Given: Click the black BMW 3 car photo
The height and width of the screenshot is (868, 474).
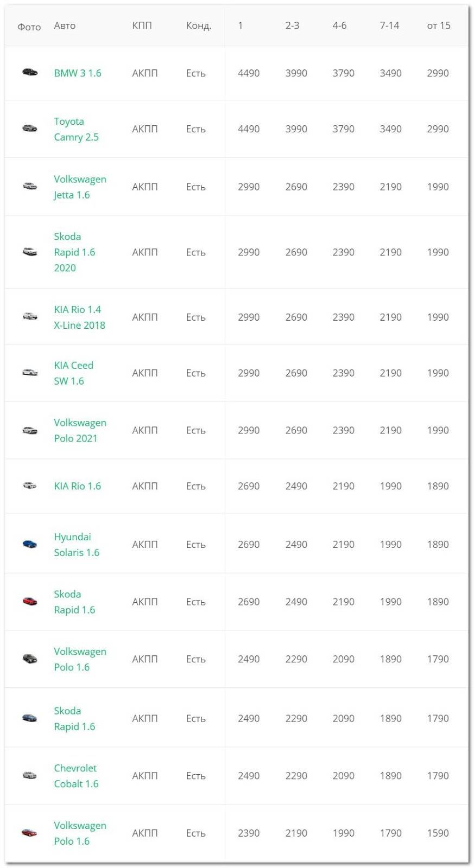Looking at the screenshot, I should tap(30, 72).
